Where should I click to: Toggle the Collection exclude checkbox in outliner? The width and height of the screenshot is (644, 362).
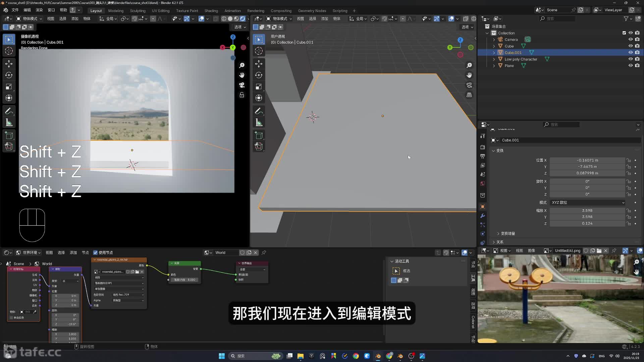point(624,33)
